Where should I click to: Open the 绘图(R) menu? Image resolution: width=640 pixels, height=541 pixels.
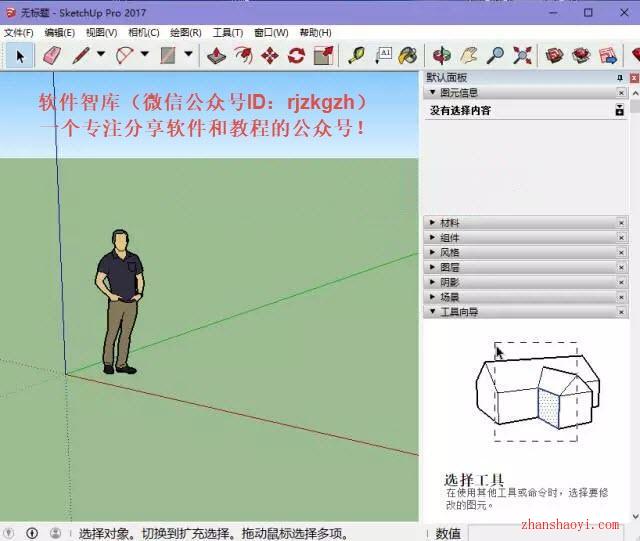click(186, 33)
